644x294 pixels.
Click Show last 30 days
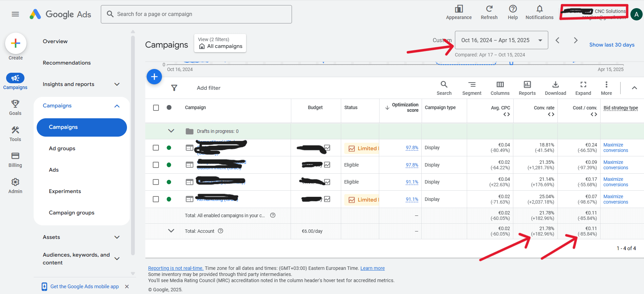pyautogui.click(x=612, y=45)
